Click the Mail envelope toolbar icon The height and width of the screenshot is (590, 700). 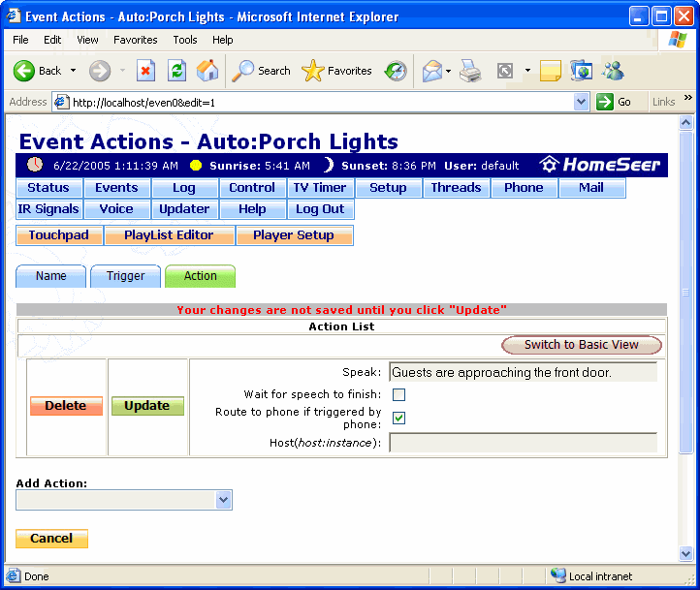pyautogui.click(x=432, y=71)
